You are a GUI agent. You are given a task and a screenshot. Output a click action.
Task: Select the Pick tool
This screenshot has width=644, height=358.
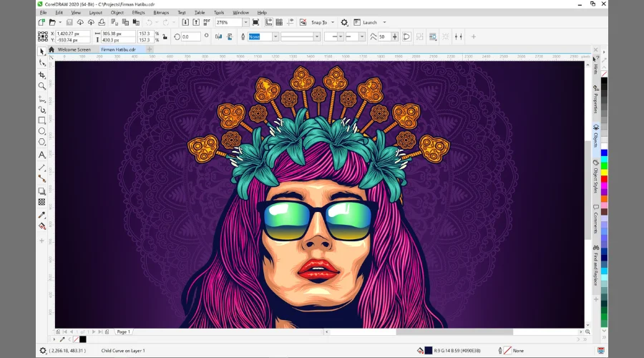42,52
